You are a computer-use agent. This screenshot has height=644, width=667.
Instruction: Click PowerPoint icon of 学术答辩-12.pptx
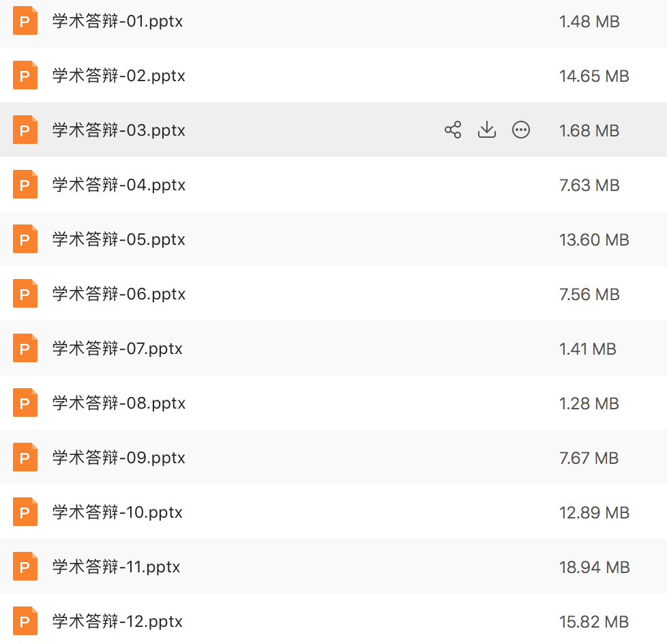point(25,621)
